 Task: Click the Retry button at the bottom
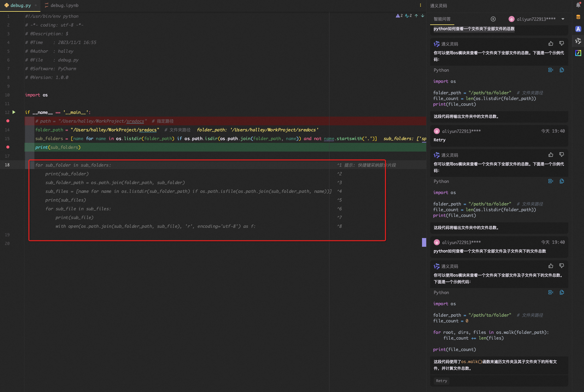[x=441, y=381]
